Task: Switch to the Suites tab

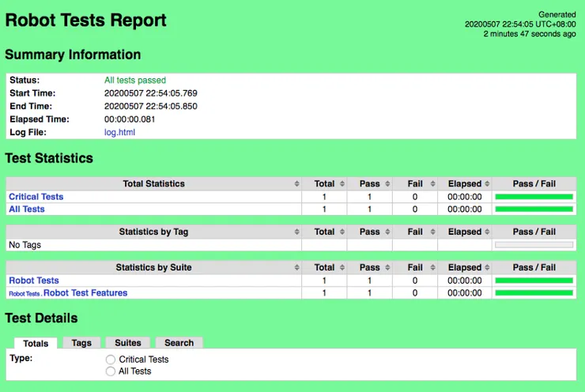Action: 128,343
